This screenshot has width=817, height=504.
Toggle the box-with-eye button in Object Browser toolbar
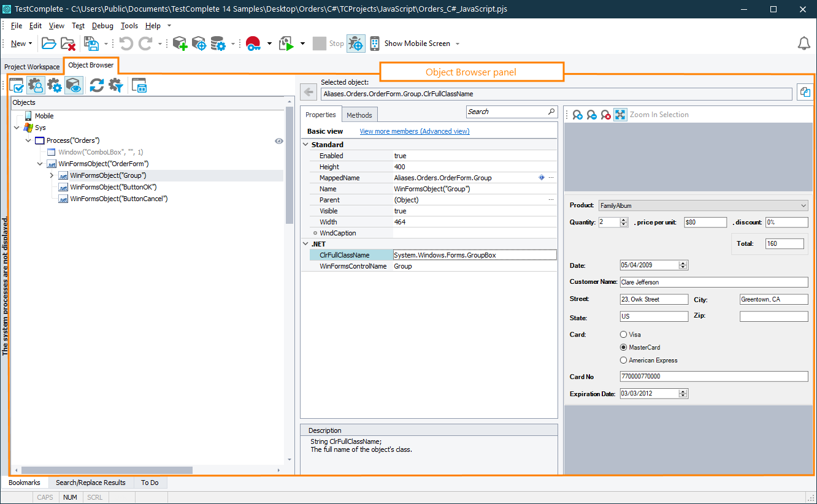pyautogui.click(x=74, y=85)
